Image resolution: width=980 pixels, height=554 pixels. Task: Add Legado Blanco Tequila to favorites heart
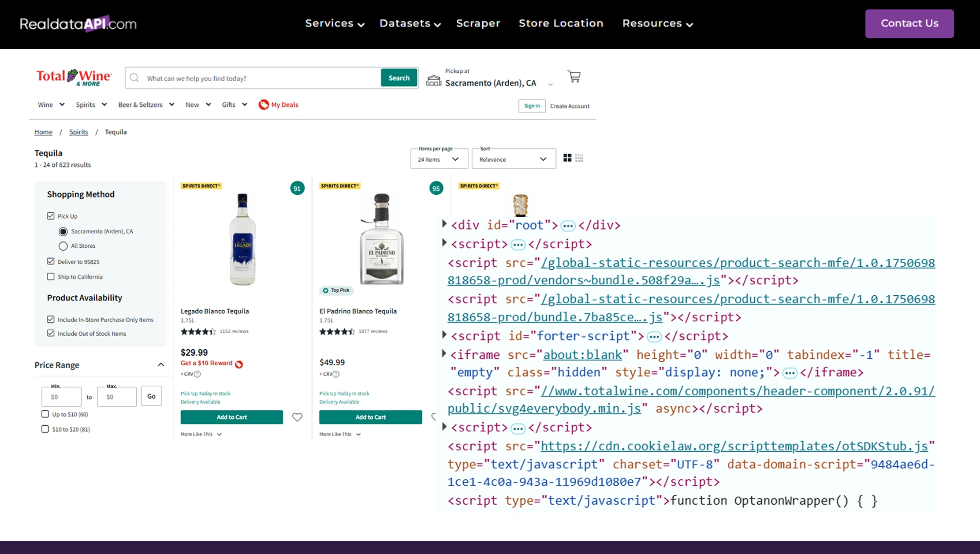297,417
